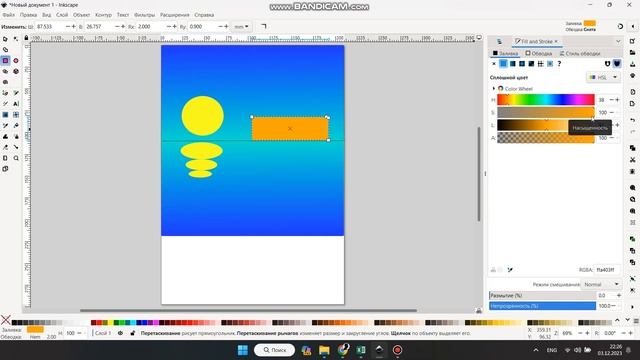
Task: Activate the Rectangle tool in toolbox
Action: (x=5, y=60)
